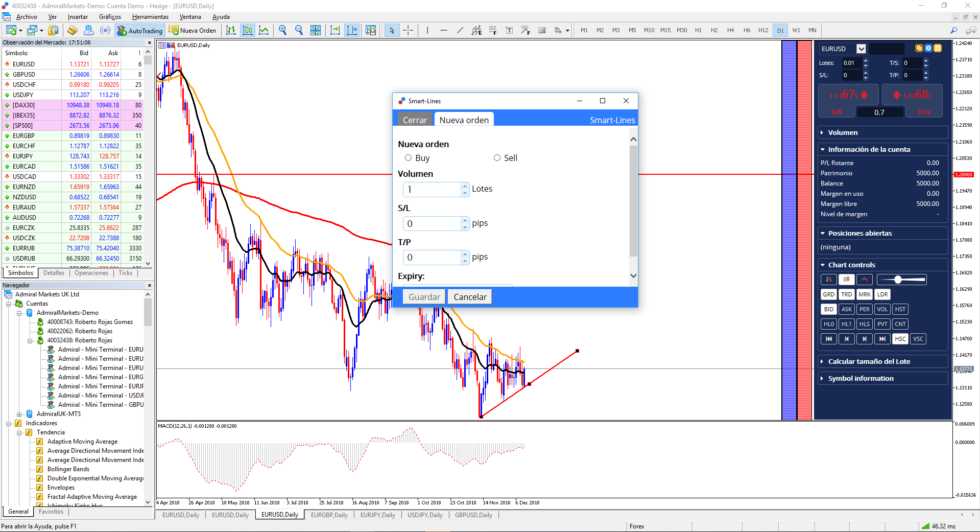This screenshot has height=532, width=980.
Task: Switch to the EURGBP,Daily chart tab
Action: 329,515
